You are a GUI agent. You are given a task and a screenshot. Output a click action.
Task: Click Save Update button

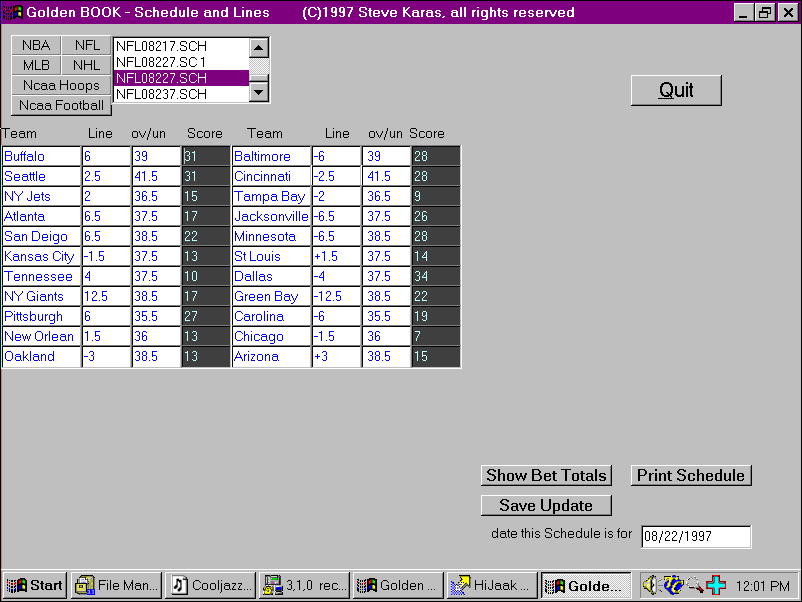coord(546,505)
